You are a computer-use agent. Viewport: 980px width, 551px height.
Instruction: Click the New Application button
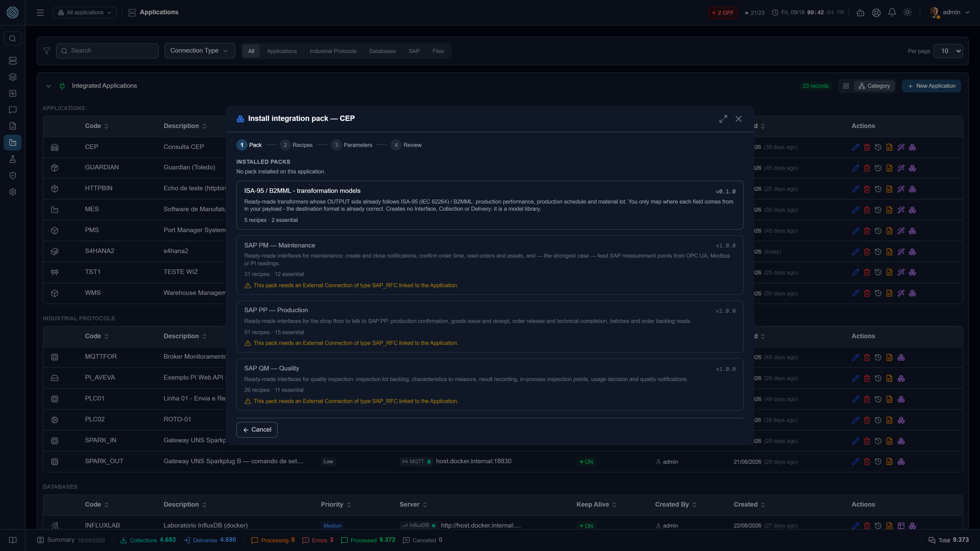931,86
